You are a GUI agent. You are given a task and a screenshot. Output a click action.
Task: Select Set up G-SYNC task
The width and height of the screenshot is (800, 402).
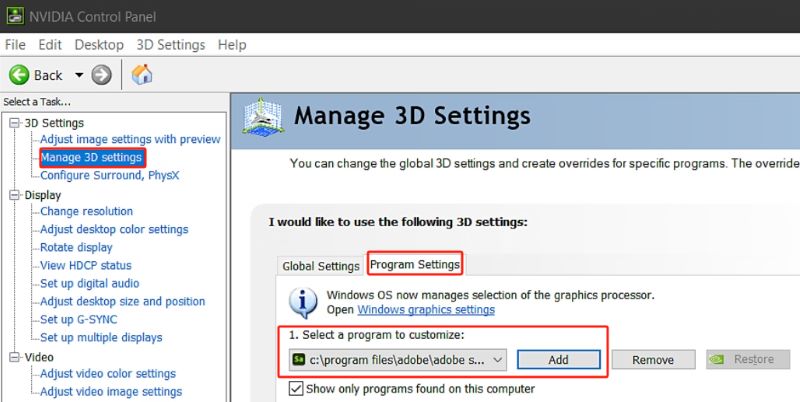tap(79, 320)
